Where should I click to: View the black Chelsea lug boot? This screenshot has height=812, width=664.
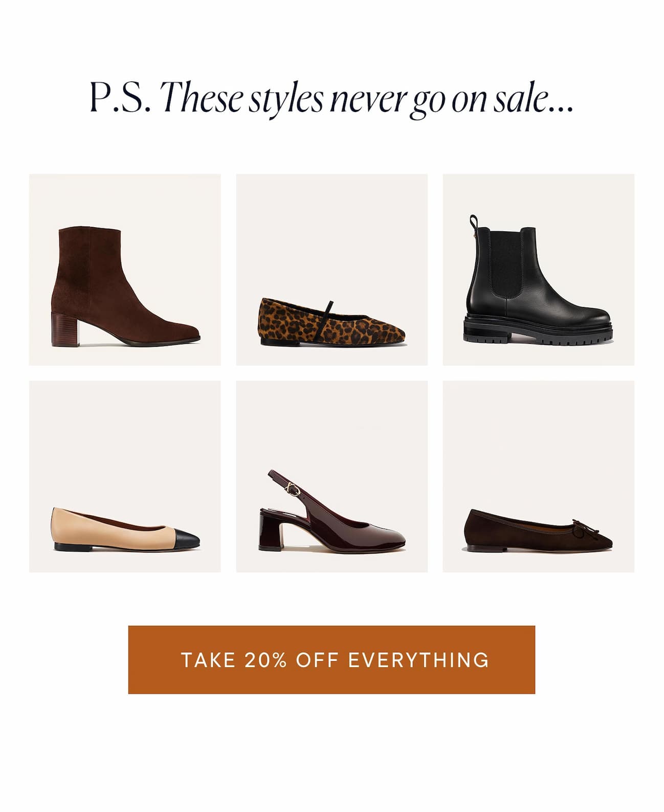click(539, 270)
